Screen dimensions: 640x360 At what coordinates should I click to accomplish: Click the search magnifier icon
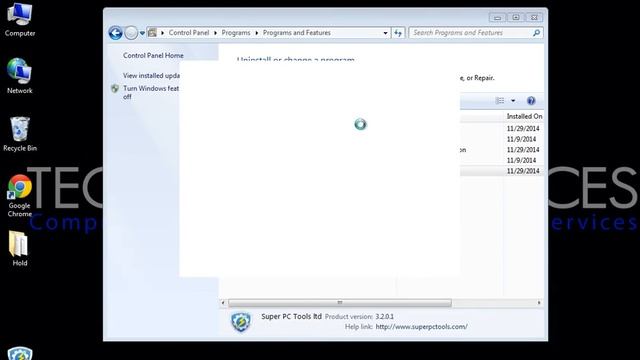click(x=536, y=33)
